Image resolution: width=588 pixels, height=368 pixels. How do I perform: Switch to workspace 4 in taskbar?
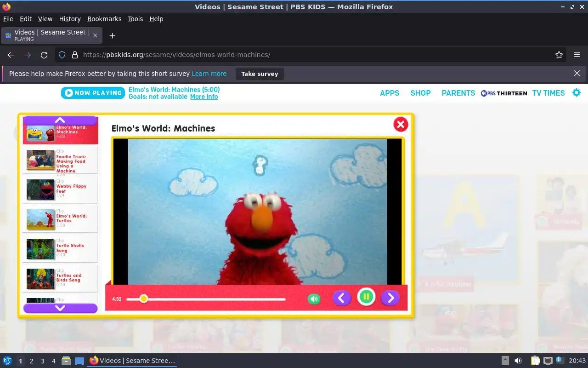click(x=53, y=361)
